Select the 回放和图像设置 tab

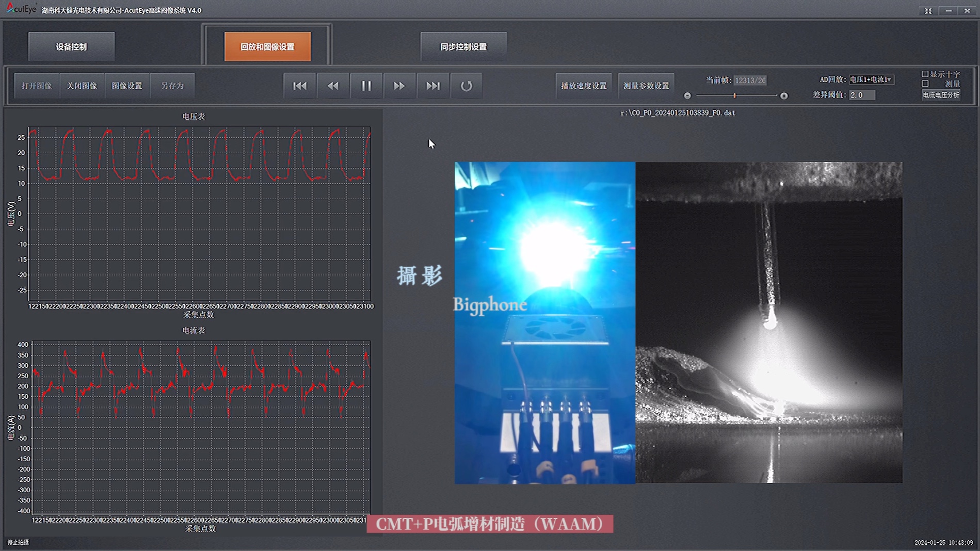click(x=267, y=46)
